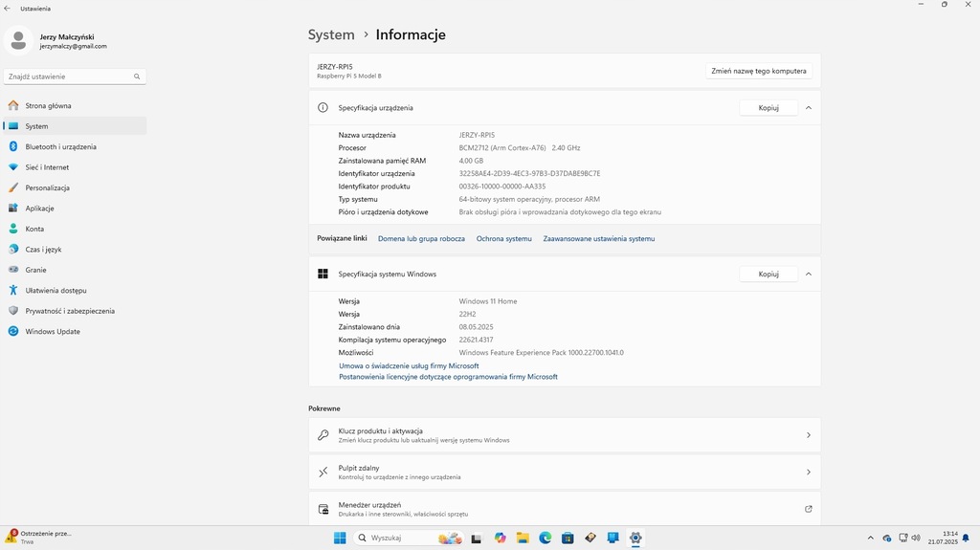Open the Microsoft services agreement link
This screenshot has height=550, width=980.
409,365
